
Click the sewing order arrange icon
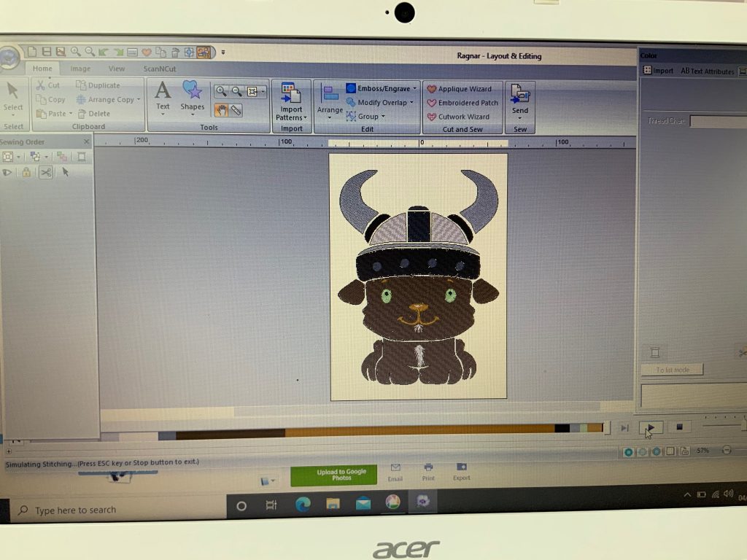point(35,156)
